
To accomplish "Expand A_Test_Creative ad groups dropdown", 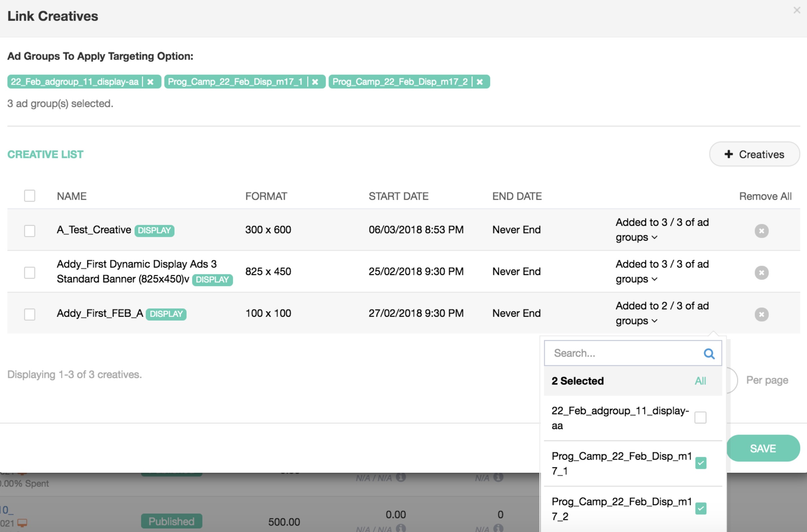I will point(654,237).
